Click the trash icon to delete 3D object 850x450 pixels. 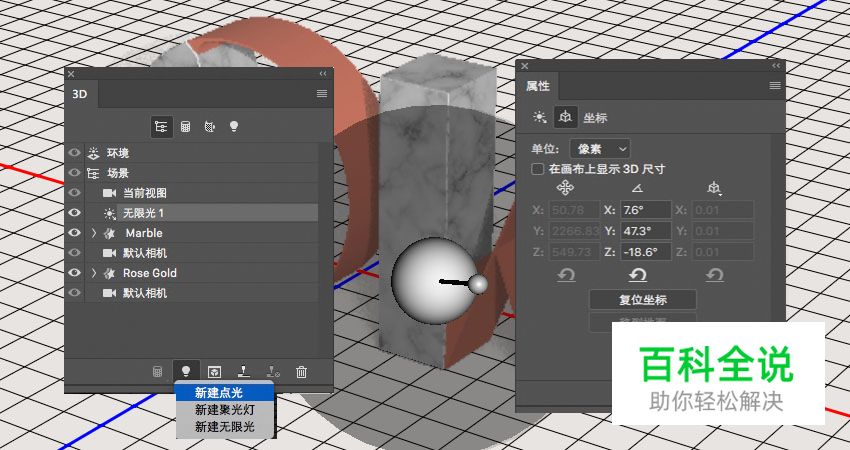pyautogui.click(x=301, y=371)
